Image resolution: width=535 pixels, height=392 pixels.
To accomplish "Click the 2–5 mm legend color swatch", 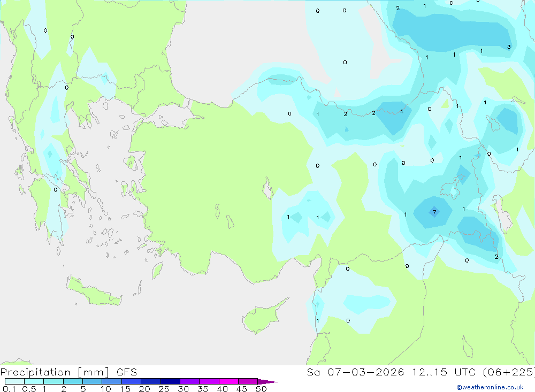I will tap(73, 381).
